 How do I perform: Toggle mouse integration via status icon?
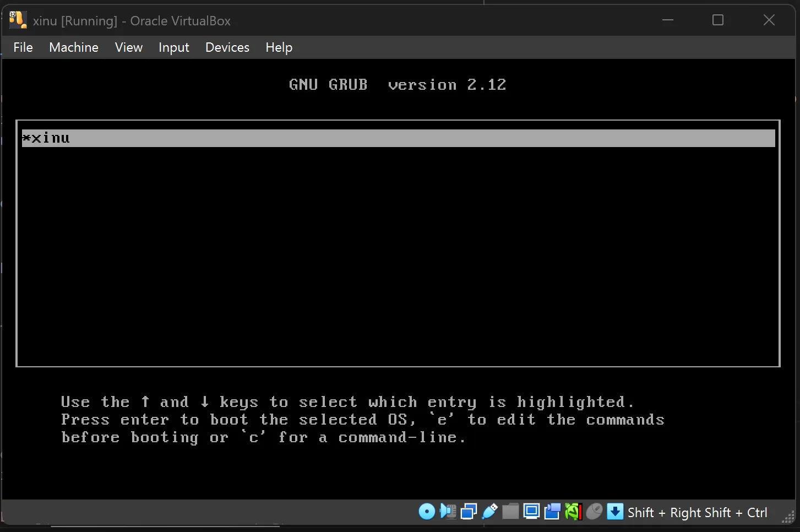(x=594, y=512)
